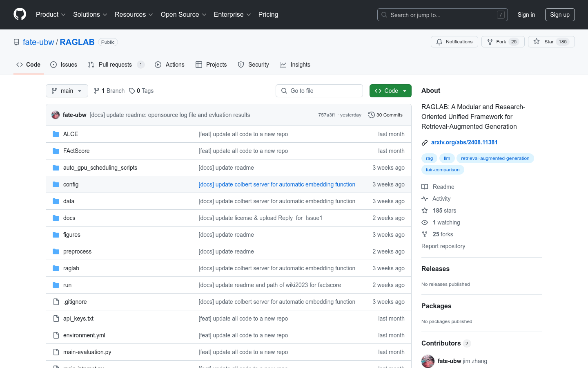588x368 pixels.
Task: Click the figures folder icon
Action: (56, 235)
